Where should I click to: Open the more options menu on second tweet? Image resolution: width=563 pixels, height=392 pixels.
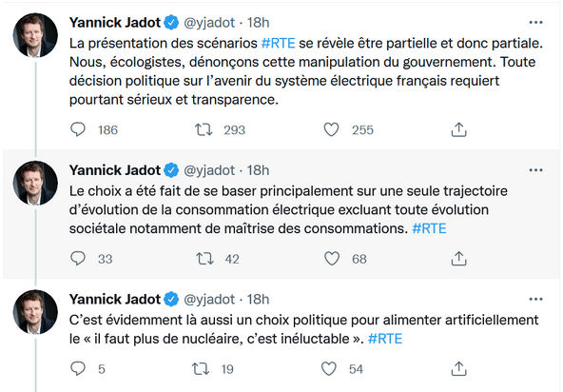tap(535, 170)
